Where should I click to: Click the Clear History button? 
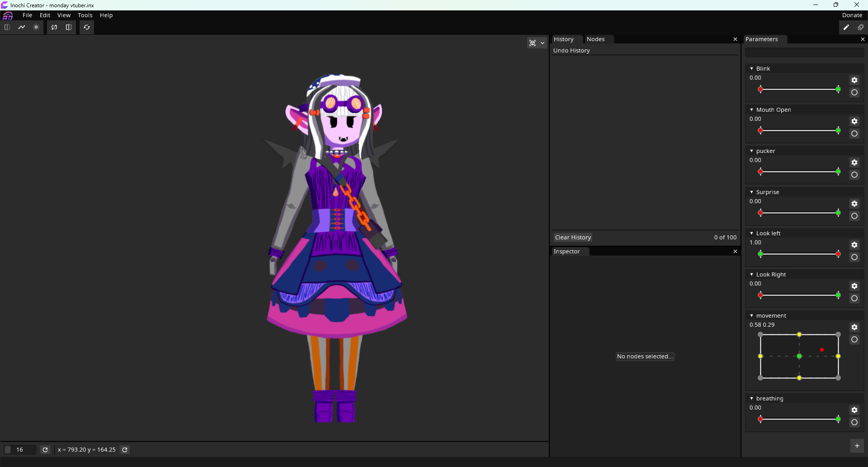click(x=572, y=237)
